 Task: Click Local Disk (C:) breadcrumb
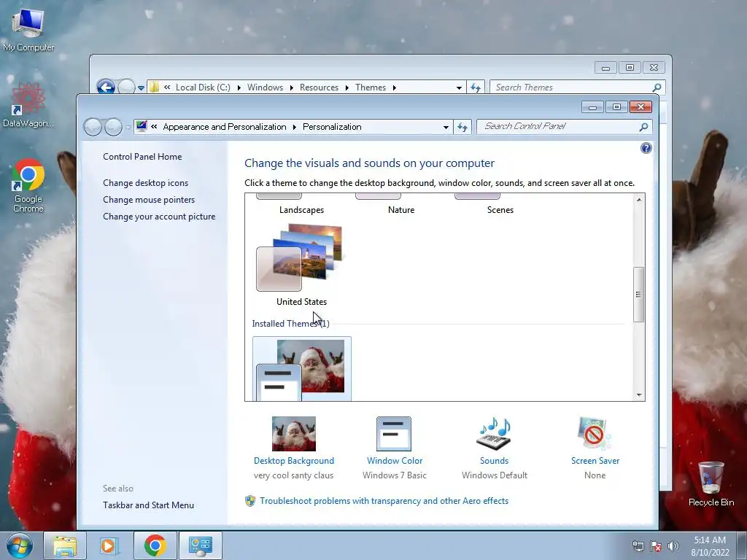(x=203, y=87)
